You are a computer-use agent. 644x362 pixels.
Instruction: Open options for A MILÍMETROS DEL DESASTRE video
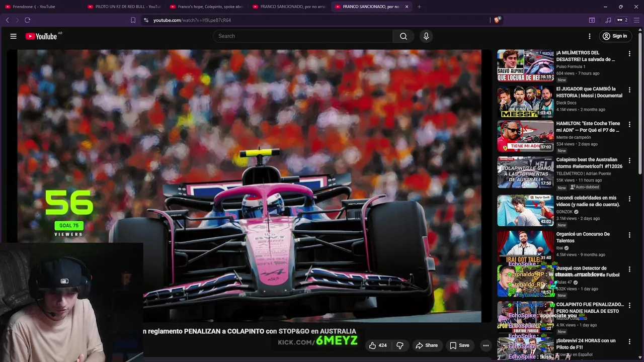coord(629,53)
